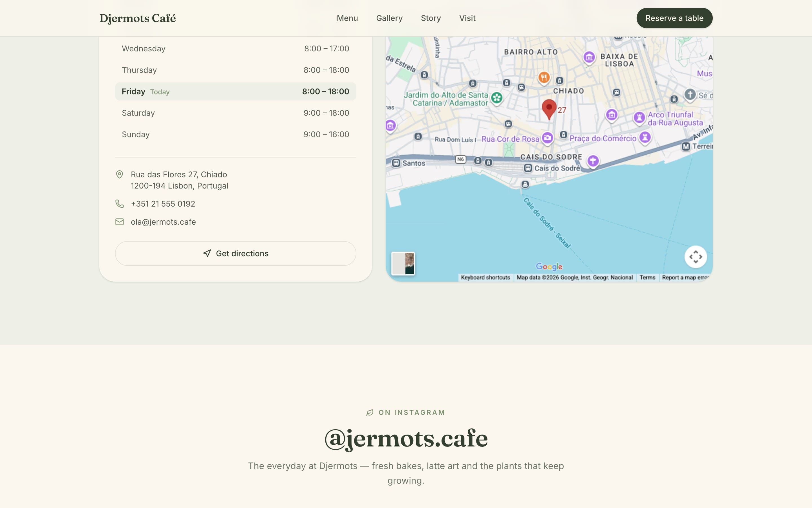Select the Rua das Flores 27 address
812x508 pixels.
click(x=180, y=180)
